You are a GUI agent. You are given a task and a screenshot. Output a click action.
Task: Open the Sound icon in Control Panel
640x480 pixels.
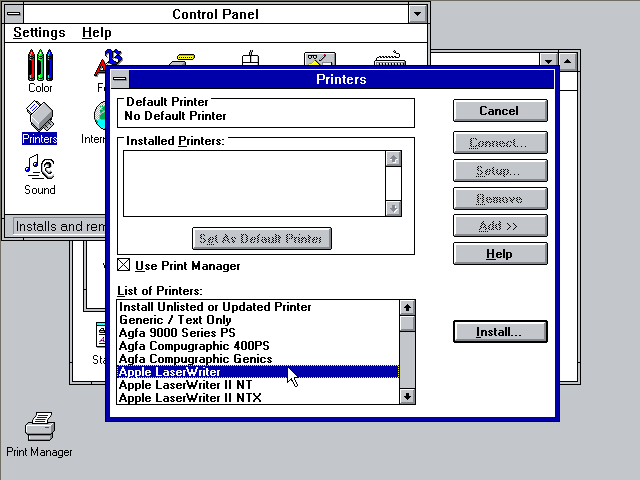click(40, 175)
